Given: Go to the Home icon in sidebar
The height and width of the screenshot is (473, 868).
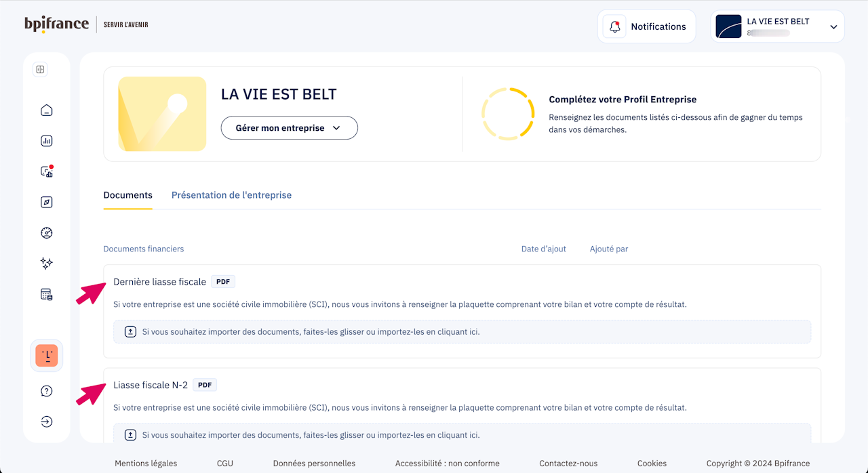Looking at the screenshot, I should 47,110.
